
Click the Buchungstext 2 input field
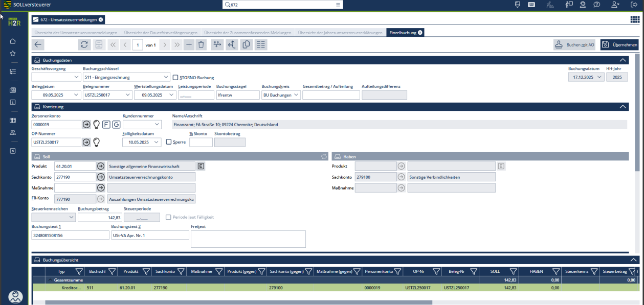pos(150,235)
